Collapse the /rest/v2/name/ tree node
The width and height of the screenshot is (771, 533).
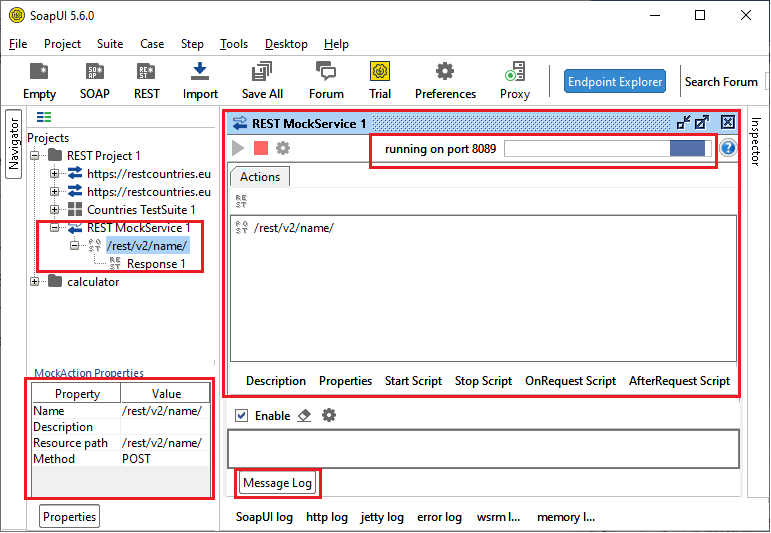pos(74,245)
